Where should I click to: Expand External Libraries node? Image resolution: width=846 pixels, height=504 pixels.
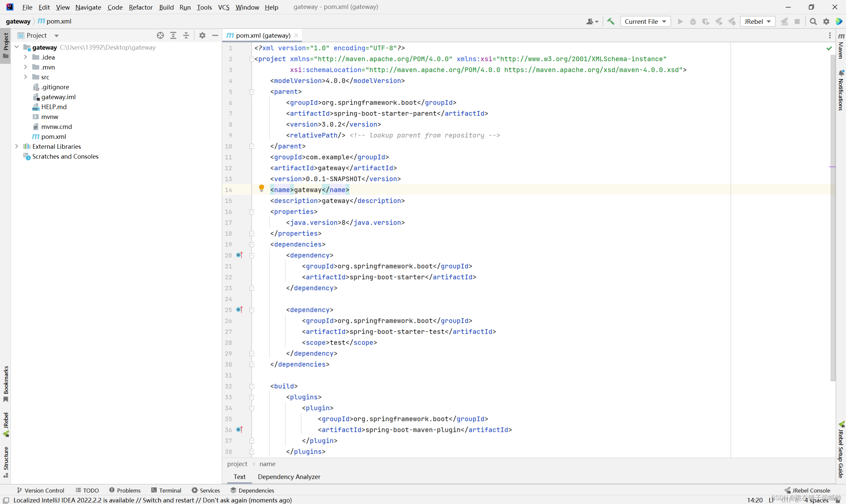point(17,146)
